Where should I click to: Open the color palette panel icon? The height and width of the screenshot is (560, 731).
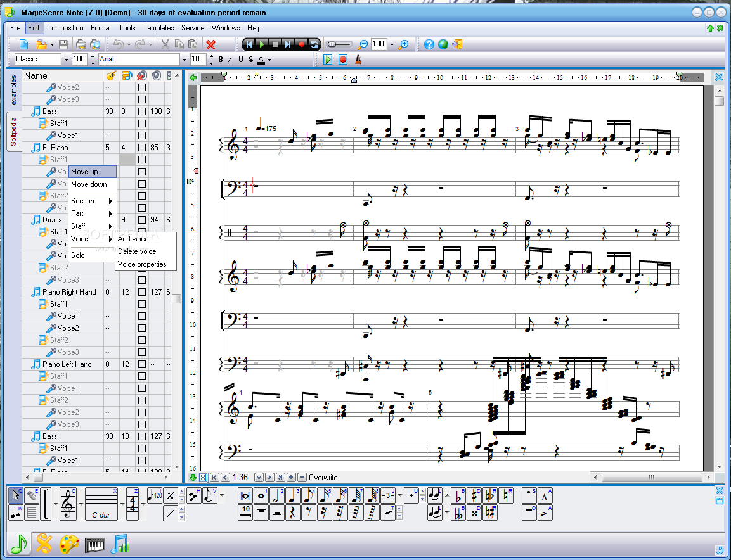[68, 544]
